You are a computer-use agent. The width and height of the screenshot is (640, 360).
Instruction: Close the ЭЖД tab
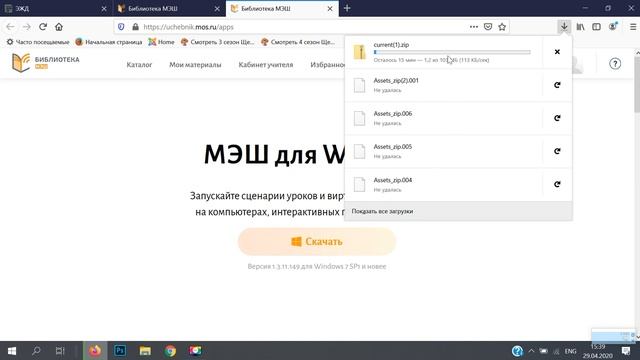click(x=104, y=9)
